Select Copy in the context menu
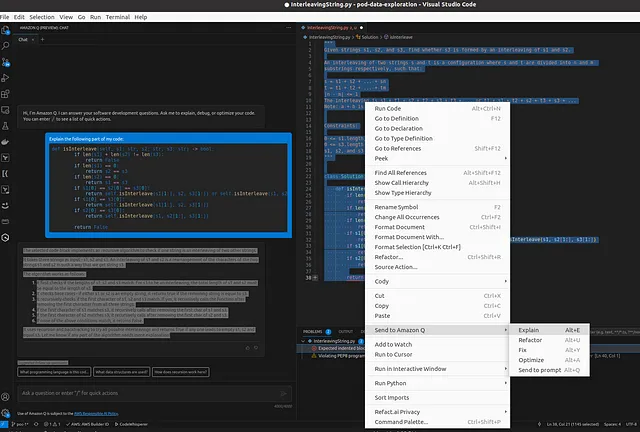The image size is (640, 432). tap(437, 306)
